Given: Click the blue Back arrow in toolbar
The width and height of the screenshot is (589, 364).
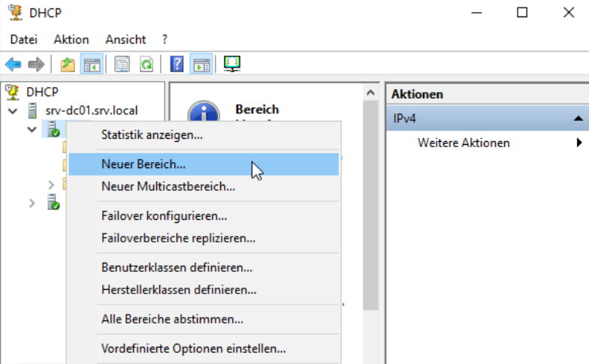Looking at the screenshot, I should coord(13,65).
